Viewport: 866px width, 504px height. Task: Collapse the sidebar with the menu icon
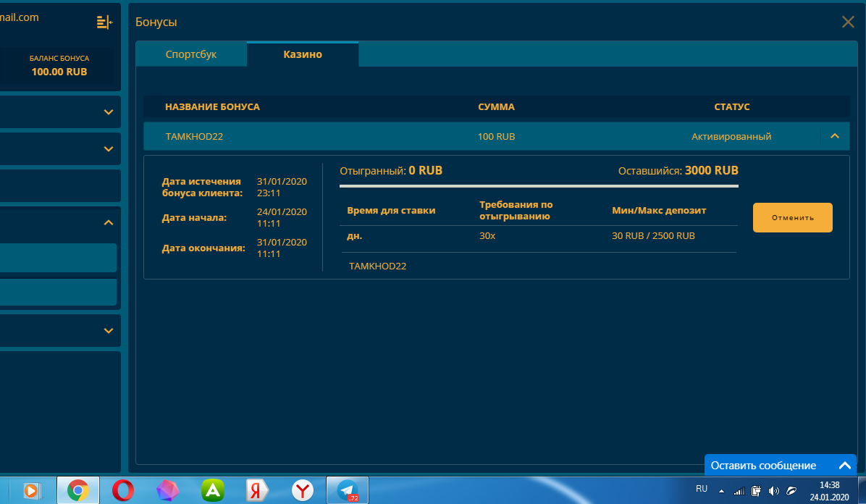click(x=104, y=22)
